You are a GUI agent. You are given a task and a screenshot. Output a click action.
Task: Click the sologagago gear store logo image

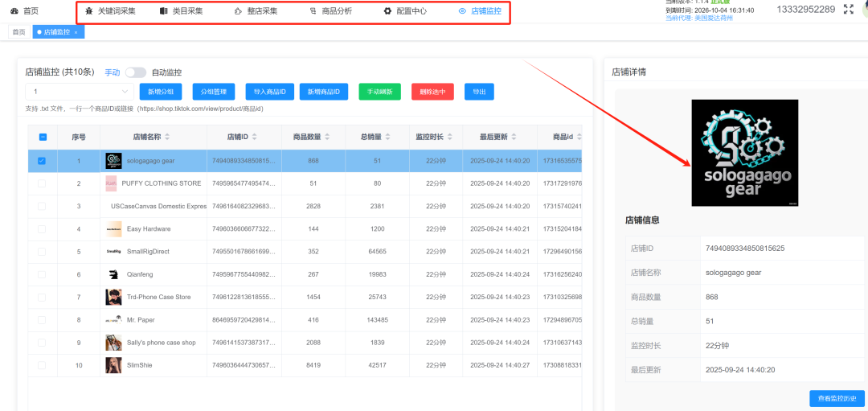pyautogui.click(x=745, y=153)
